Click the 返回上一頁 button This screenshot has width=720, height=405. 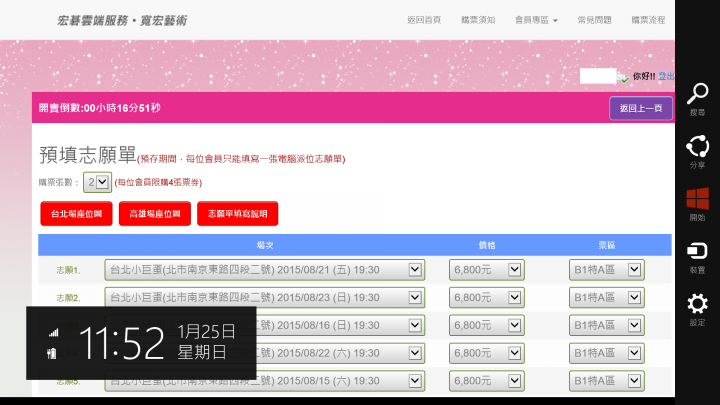pyautogui.click(x=641, y=108)
